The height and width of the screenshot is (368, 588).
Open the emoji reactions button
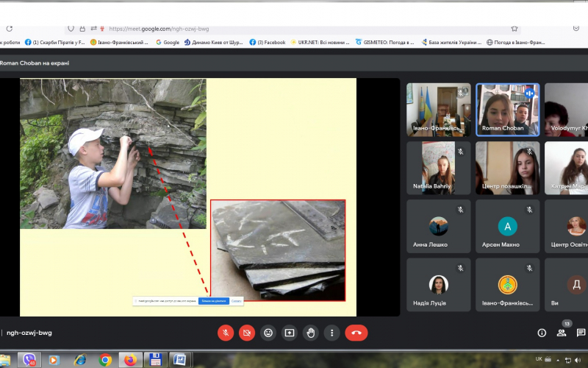(268, 333)
